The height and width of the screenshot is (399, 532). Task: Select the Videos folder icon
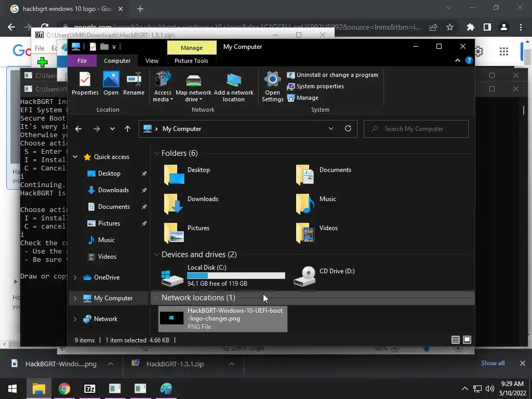(x=304, y=233)
